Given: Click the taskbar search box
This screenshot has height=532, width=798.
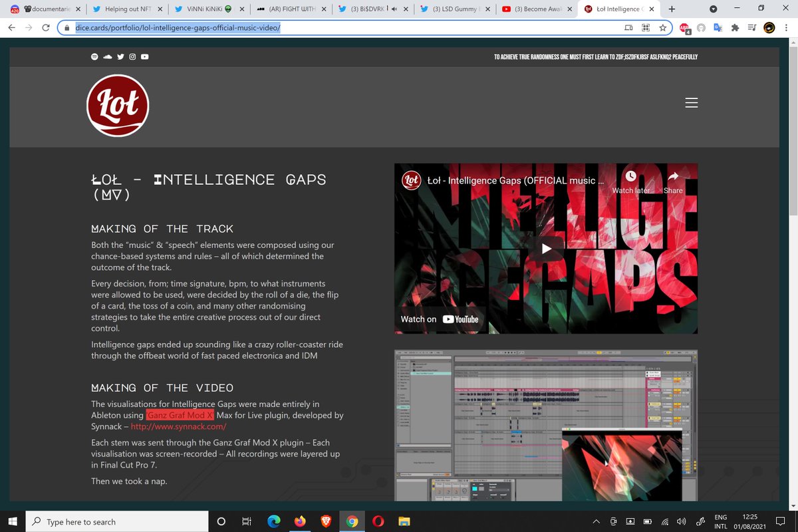Looking at the screenshot, I should (x=116, y=521).
